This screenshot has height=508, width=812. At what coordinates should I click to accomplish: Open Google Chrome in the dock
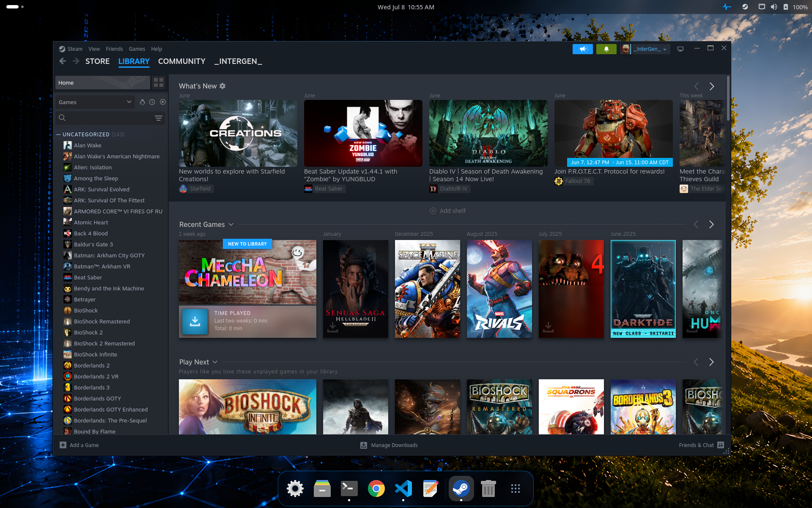pyautogui.click(x=376, y=489)
